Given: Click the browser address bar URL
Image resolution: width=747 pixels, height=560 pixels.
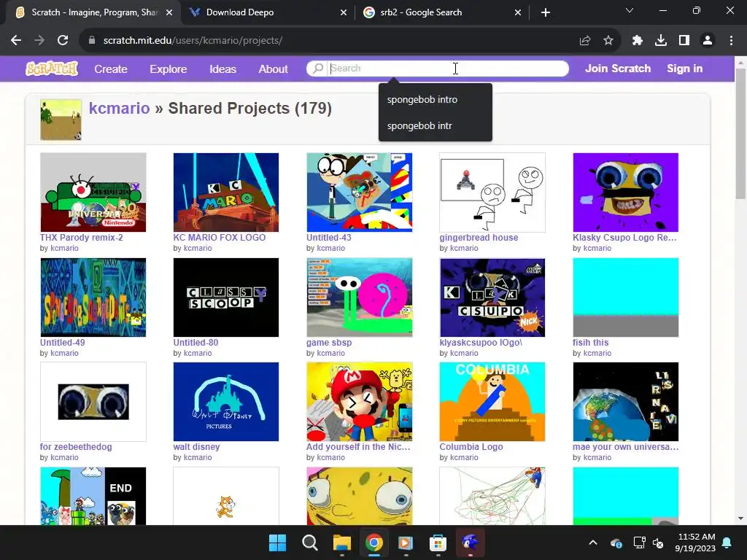Looking at the screenshot, I should [193, 41].
